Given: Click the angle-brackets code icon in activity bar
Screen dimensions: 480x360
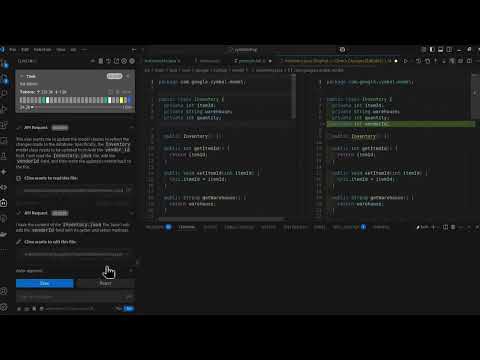Looking at the screenshot, I should (x=4, y=187).
